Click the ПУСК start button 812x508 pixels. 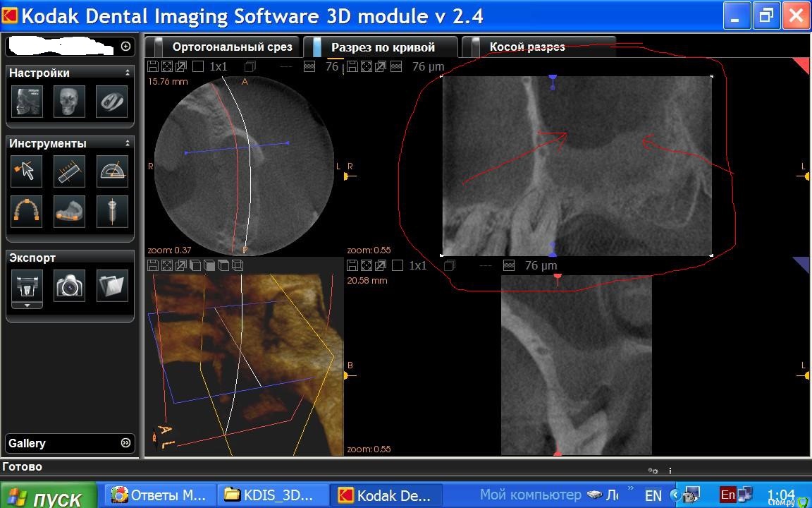pyautogui.click(x=48, y=497)
